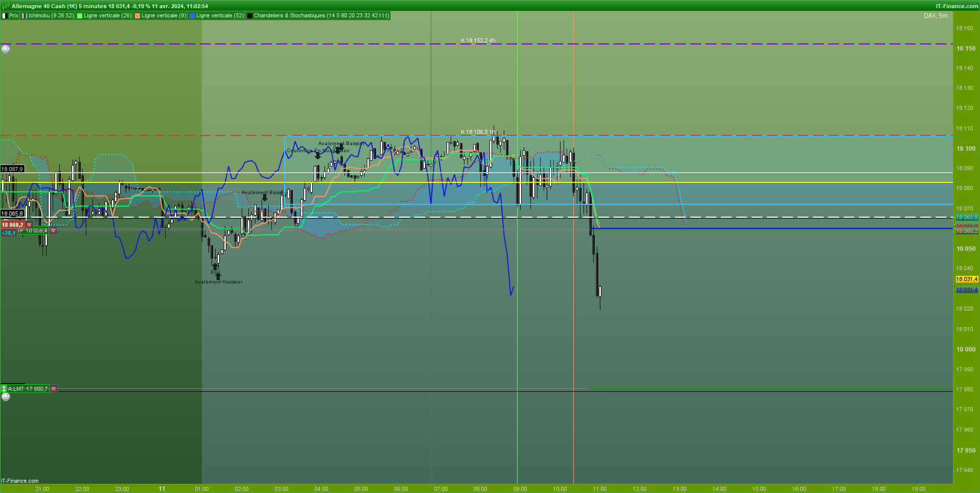Viewport: 980px width, 493px height.
Task: Click the +28,1 profit label
Action: point(9,233)
